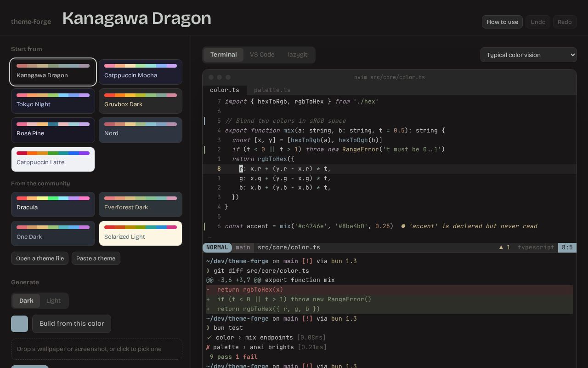Click the red X beside palette test
588x368 pixels.
click(x=208, y=347)
